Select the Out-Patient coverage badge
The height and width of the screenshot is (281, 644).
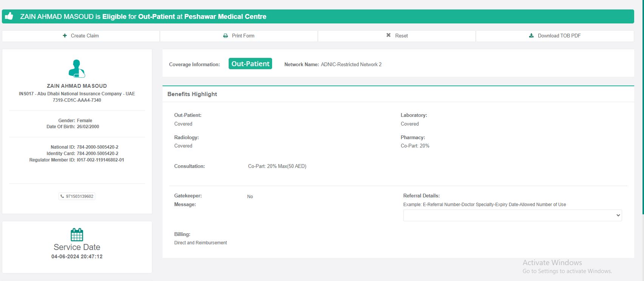(x=250, y=64)
